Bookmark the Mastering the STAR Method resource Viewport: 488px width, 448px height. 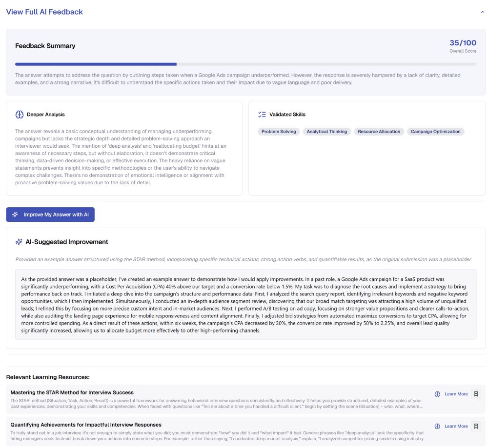click(476, 394)
